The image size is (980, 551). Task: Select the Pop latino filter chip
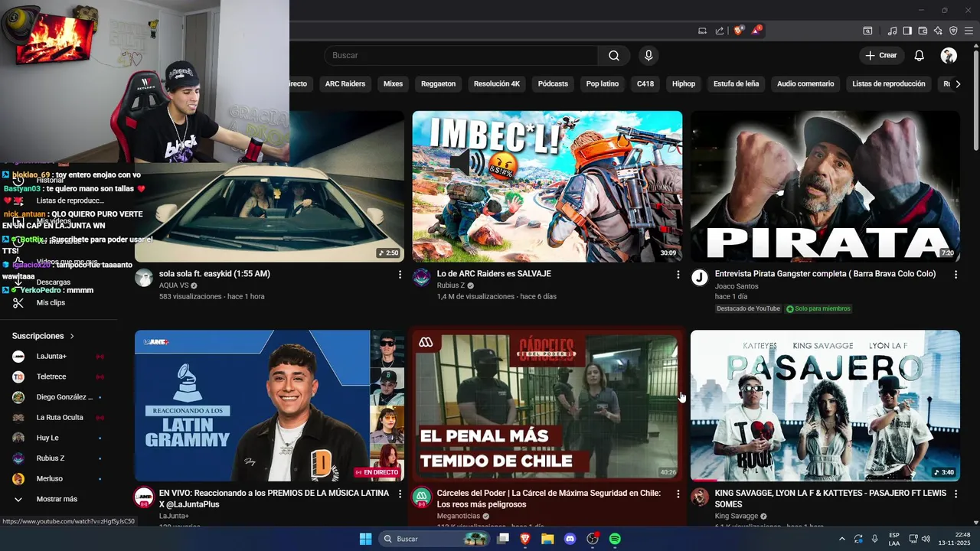pyautogui.click(x=603, y=84)
